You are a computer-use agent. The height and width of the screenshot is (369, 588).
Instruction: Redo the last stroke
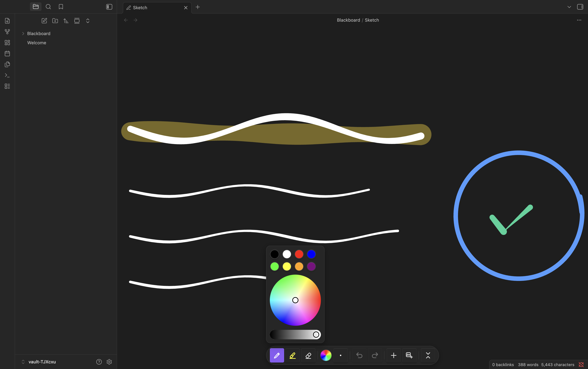(x=375, y=355)
